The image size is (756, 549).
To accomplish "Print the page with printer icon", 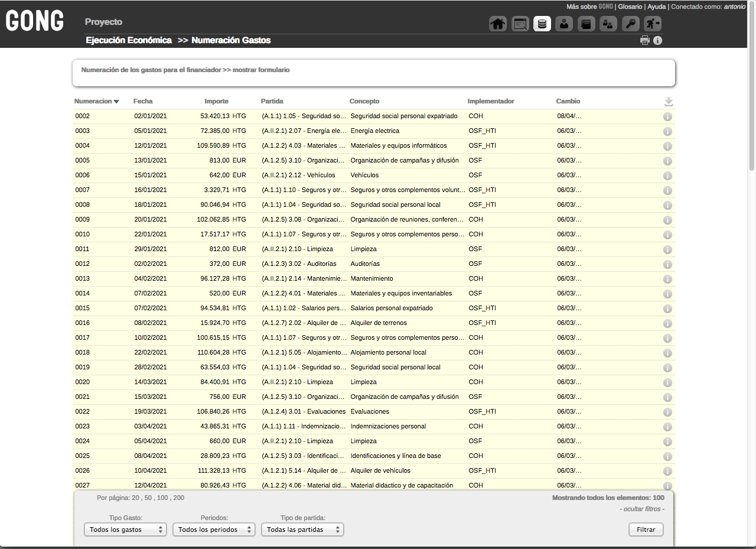I will (x=645, y=41).
